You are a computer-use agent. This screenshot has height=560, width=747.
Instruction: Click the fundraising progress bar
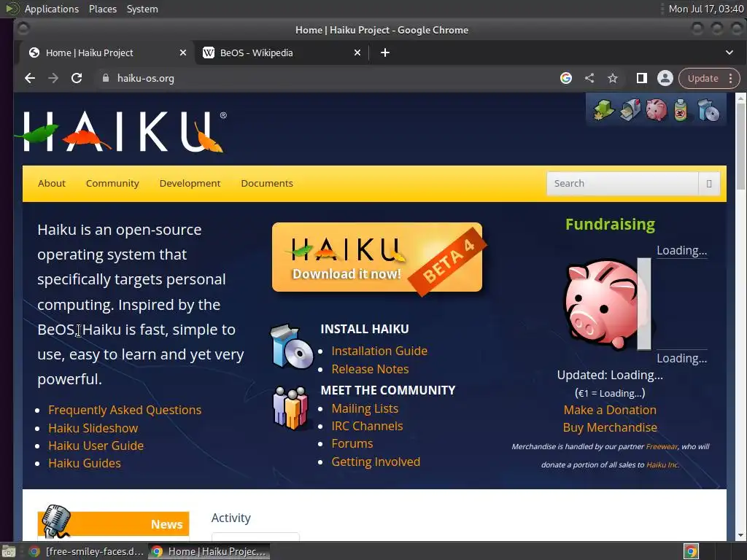(644, 304)
